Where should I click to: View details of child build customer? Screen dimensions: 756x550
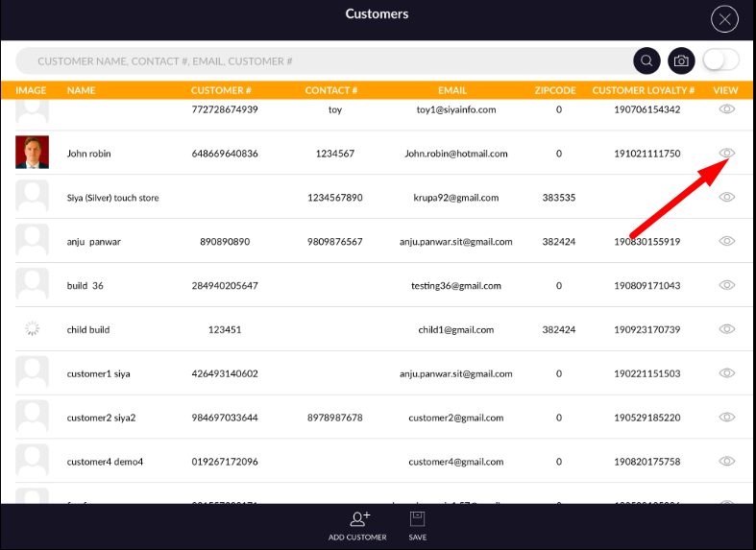[727, 329]
